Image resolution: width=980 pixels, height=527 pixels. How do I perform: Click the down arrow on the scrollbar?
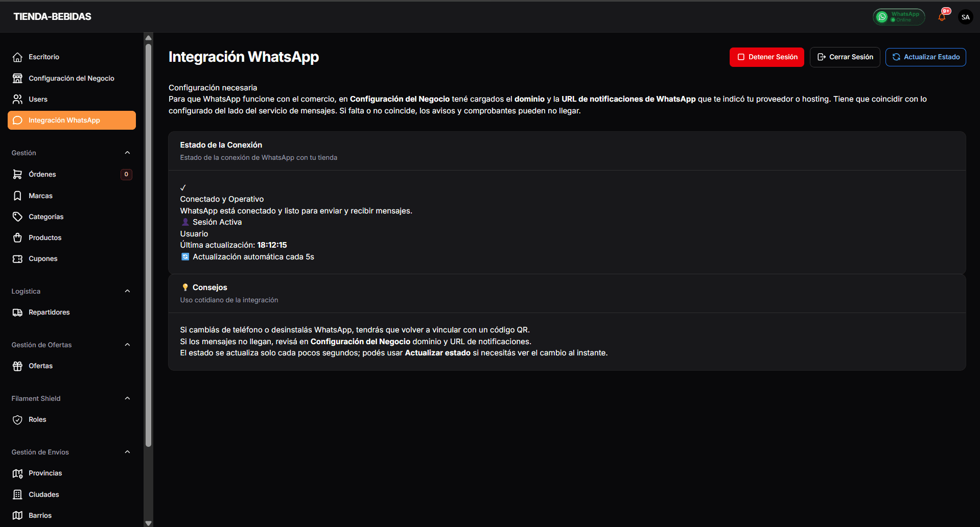[148, 523]
